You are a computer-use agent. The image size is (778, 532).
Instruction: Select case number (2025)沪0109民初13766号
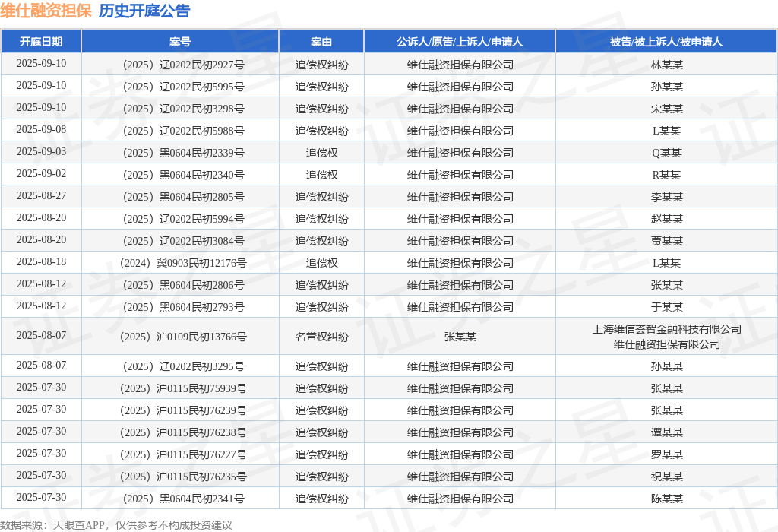[183, 337]
